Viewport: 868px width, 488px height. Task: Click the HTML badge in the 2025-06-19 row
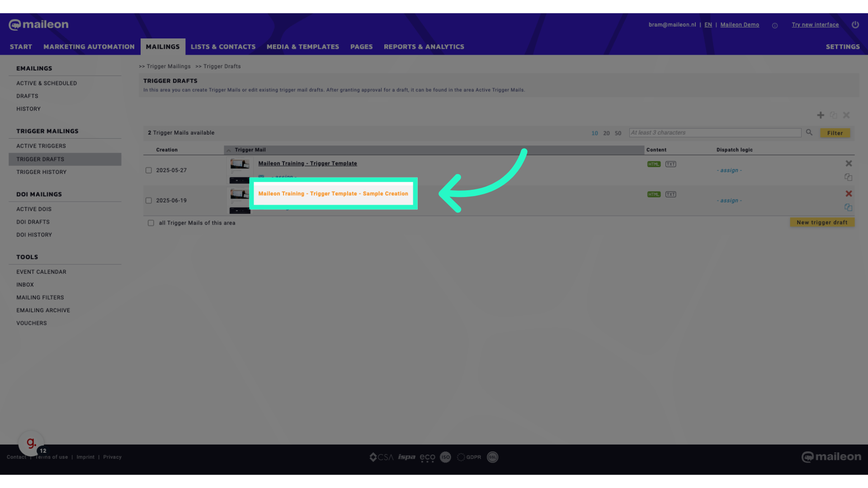click(x=654, y=194)
